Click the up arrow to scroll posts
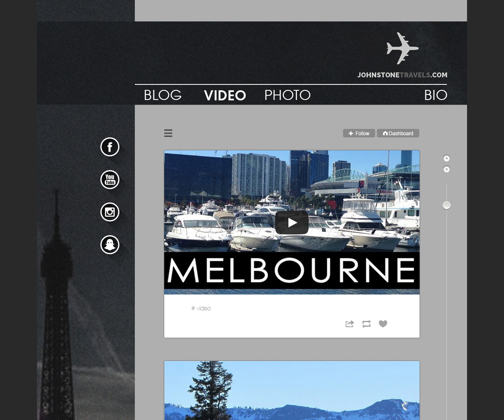This screenshot has height=420, width=504. point(446,158)
